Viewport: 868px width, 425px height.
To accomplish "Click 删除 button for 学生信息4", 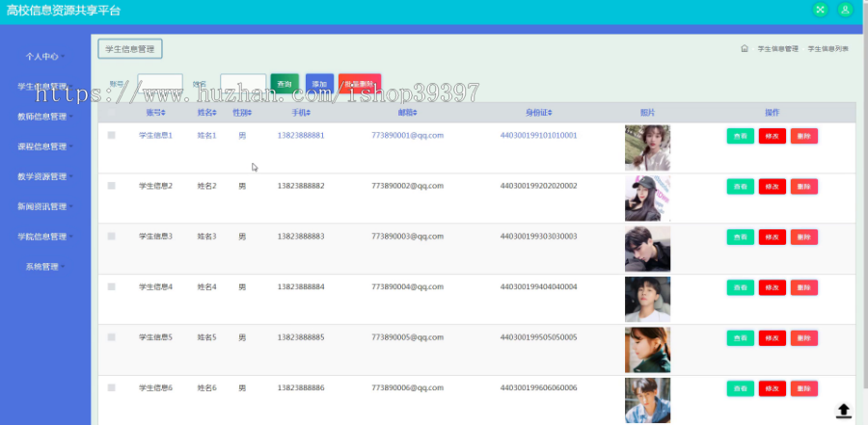I will point(804,288).
